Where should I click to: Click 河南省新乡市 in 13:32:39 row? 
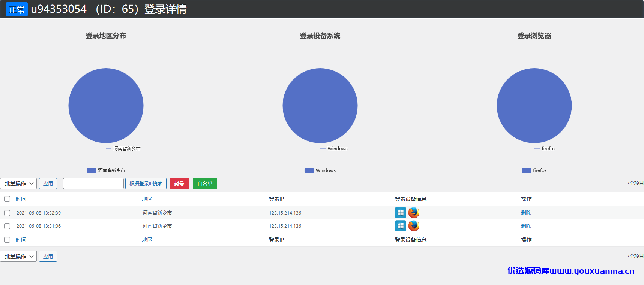pos(157,213)
